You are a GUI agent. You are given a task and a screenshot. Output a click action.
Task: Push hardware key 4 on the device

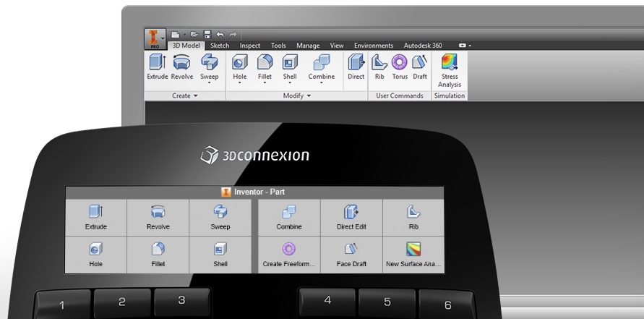[x=327, y=302]
